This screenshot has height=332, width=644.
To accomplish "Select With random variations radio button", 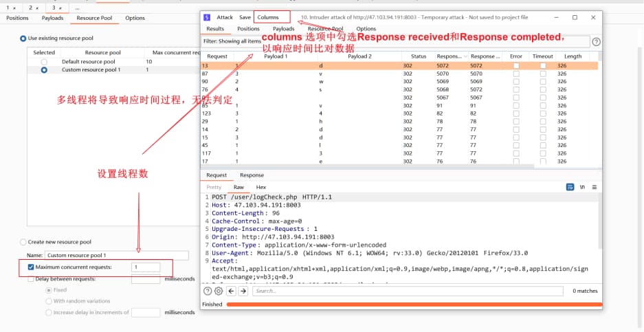I will (49, 301).
